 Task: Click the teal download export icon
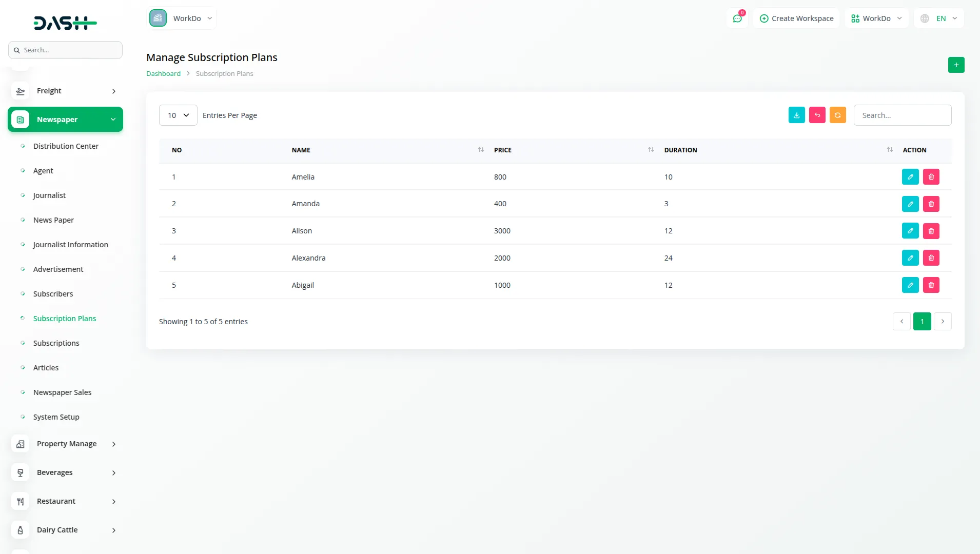tap(796, 115)
